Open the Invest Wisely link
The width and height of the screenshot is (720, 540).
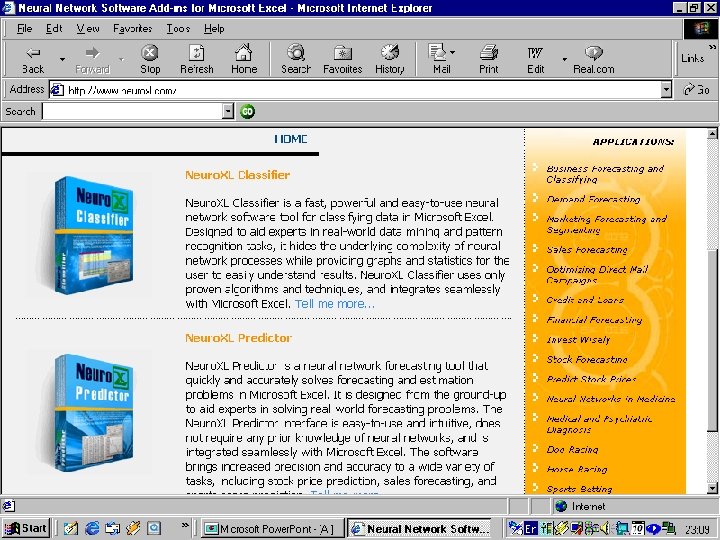(578, 340)
